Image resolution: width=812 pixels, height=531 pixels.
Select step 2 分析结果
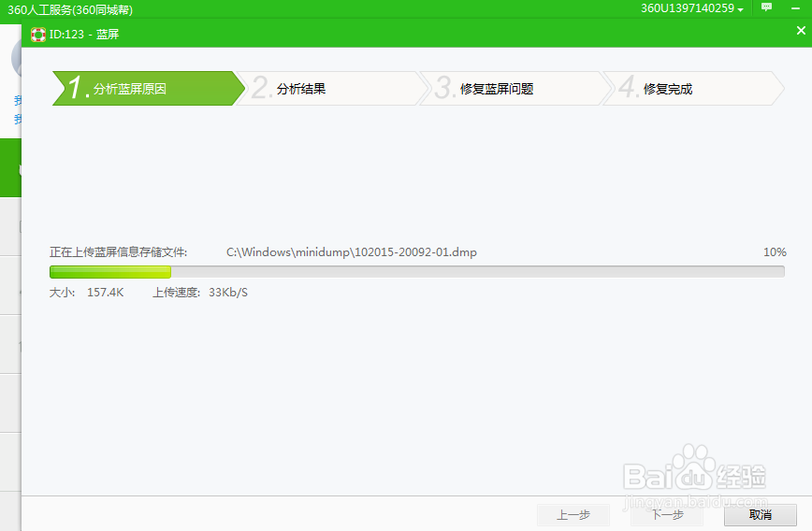(x=331, y=89)
